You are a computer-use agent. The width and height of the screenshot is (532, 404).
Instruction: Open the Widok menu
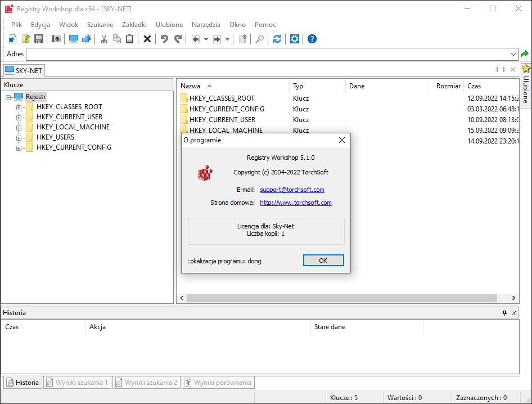pyautogui.click(x=69, y=25)
